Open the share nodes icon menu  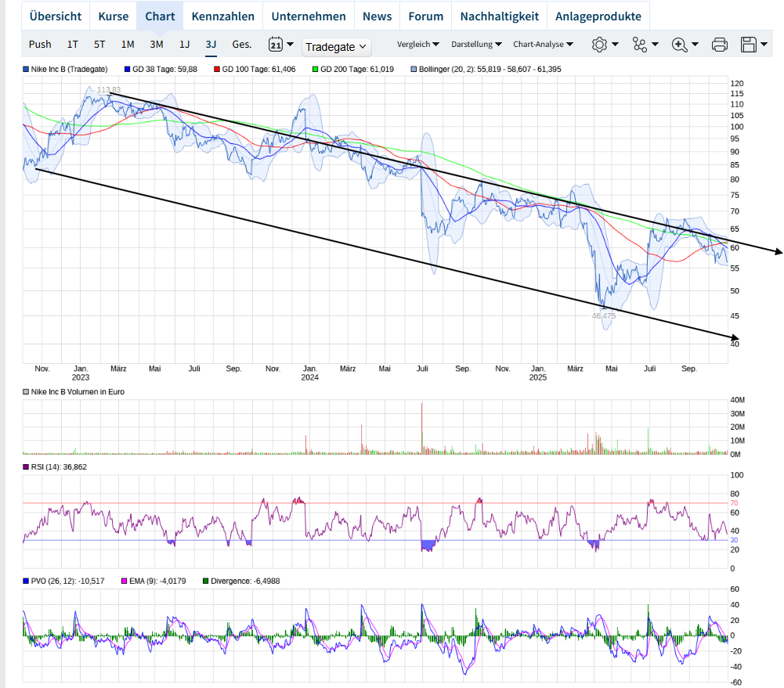point(641,45)
